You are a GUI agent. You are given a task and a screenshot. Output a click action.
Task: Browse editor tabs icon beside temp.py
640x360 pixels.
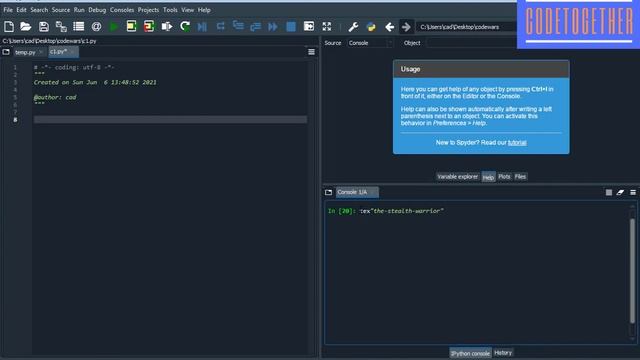[x=6, y=52]
